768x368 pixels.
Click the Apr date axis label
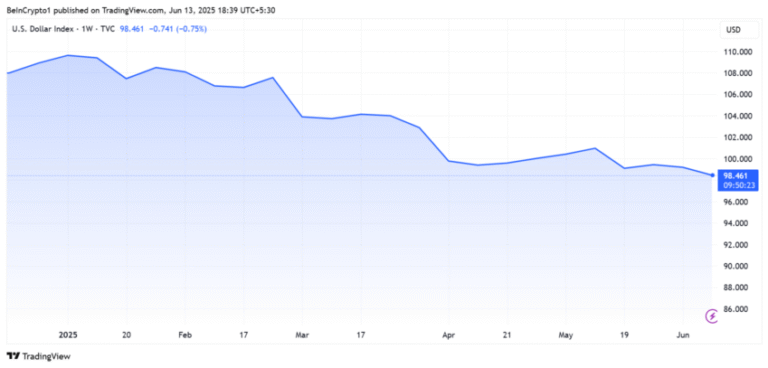448,335
